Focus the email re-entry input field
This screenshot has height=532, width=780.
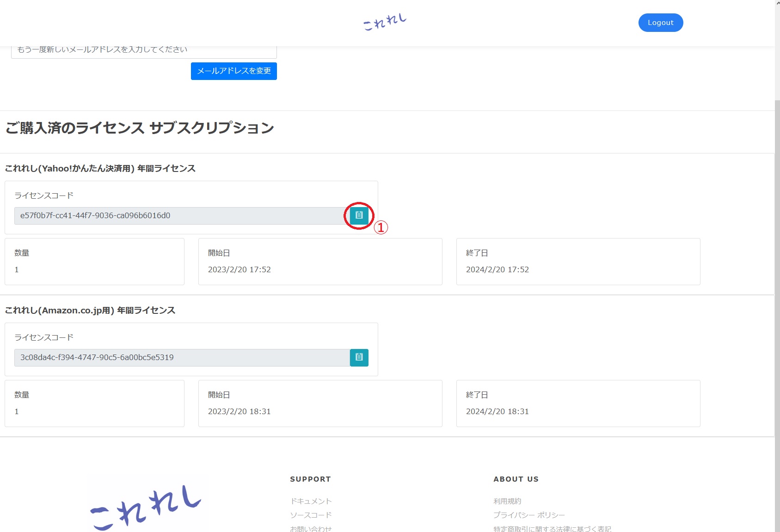pos(143,50)
